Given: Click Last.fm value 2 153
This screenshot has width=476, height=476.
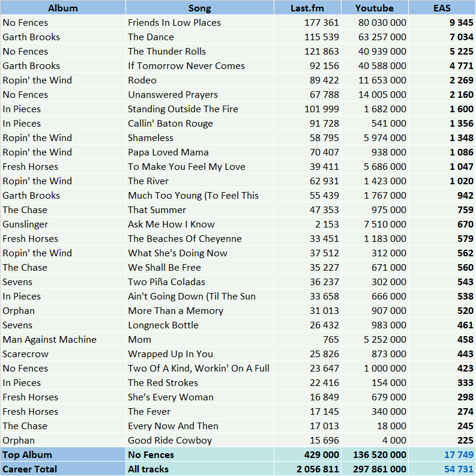Looking at the screenshot, I should (x=307, y=224).
